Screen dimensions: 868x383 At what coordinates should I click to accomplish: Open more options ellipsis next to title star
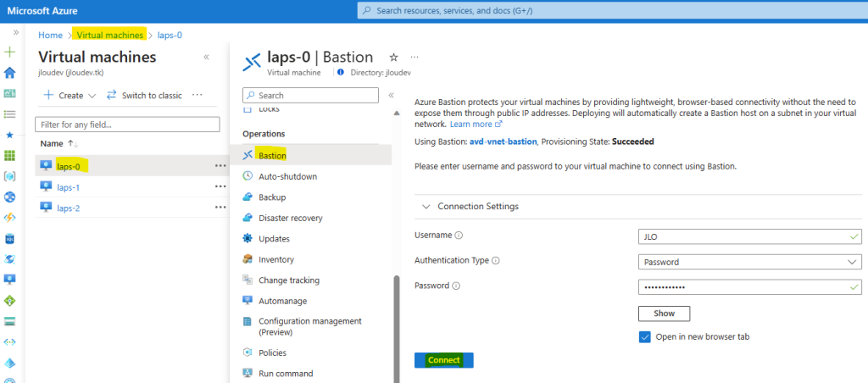point(414,57)
